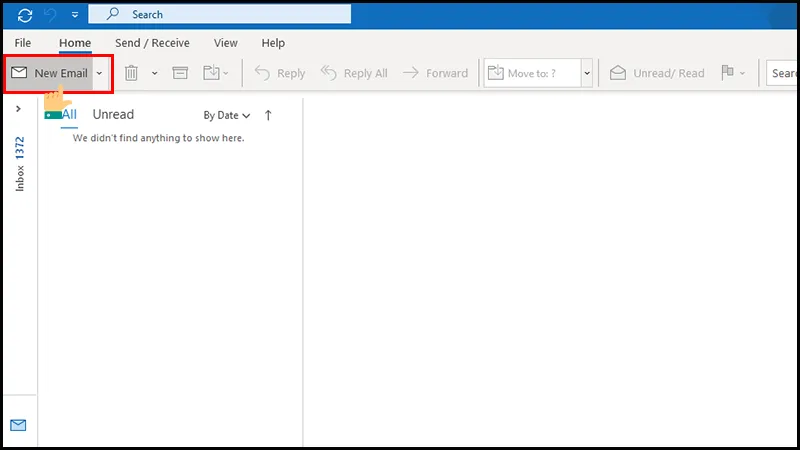Expand the Move to quick steps dropdown
This screenshot has width=800, height=450.
point(587,73)
